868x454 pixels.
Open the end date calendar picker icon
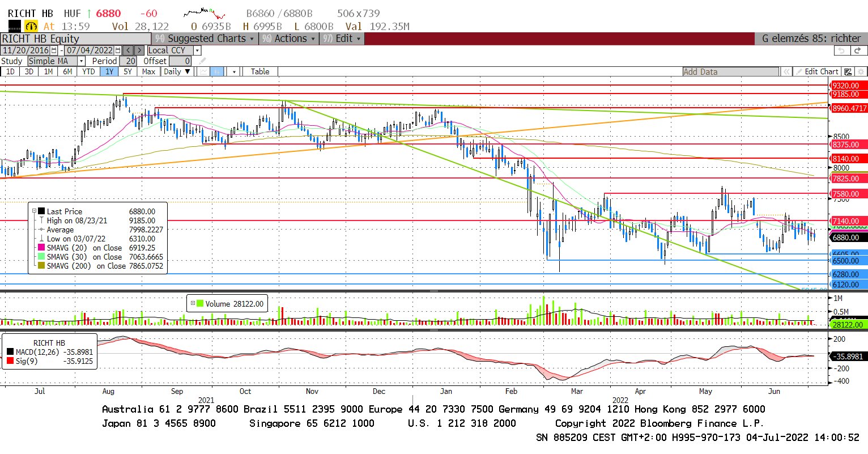117,50
